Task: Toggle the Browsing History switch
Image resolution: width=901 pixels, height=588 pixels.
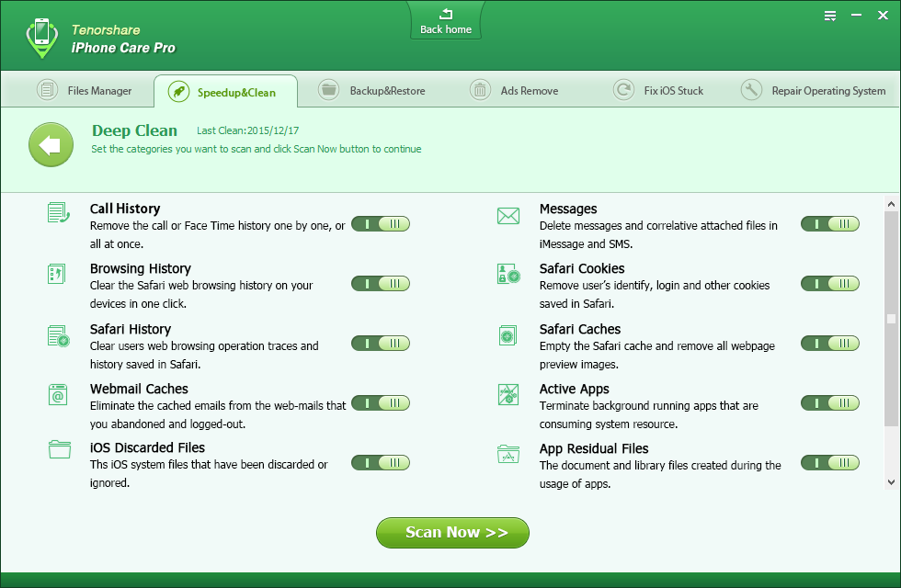Action: pyautogui.click(x=381, y=284)
